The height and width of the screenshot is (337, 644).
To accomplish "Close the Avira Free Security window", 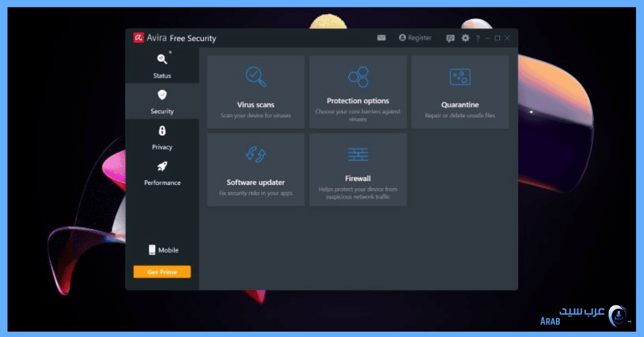I will click(508, 38).
